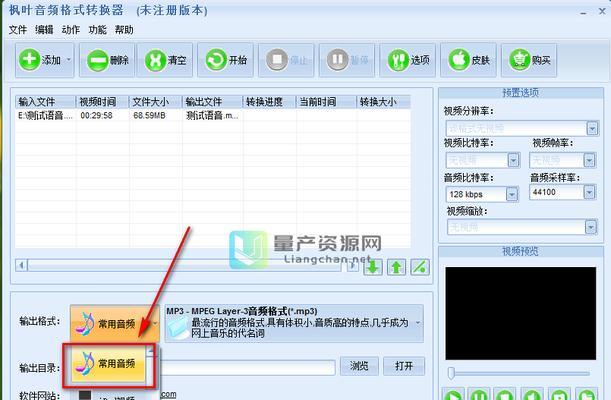Click the 输入文件 column header
This screenshot has width=611, height=400.
tap(46, 102)
